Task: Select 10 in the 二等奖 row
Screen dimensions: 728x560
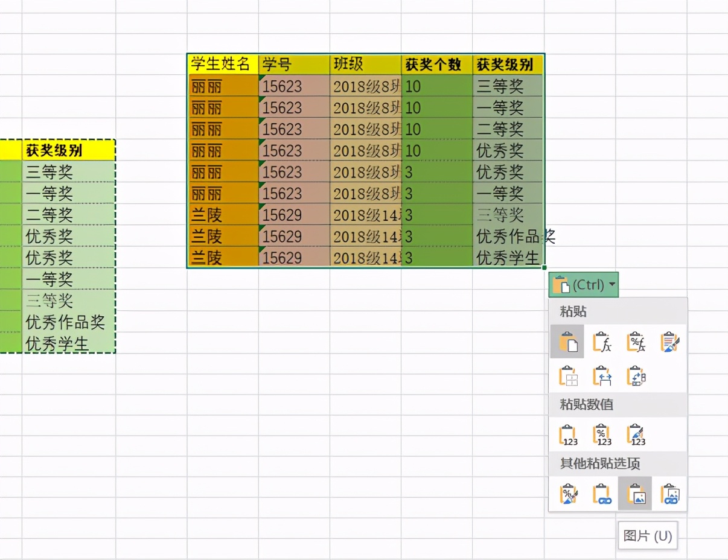Action: [437, 129]
